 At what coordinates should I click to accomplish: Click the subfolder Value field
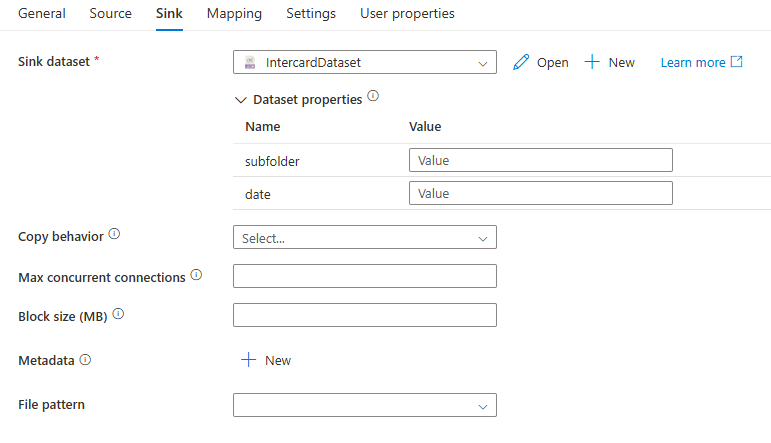[540, 160]
